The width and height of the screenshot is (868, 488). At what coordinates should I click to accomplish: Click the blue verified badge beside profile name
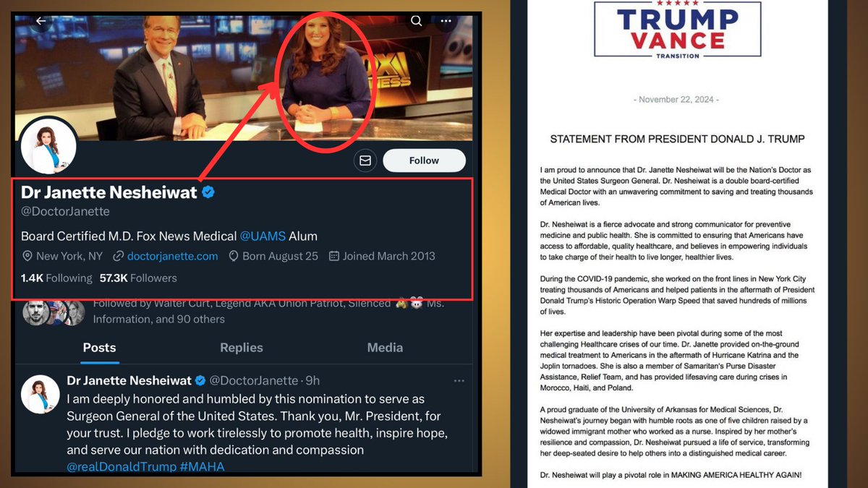click(x=208, y=192)
